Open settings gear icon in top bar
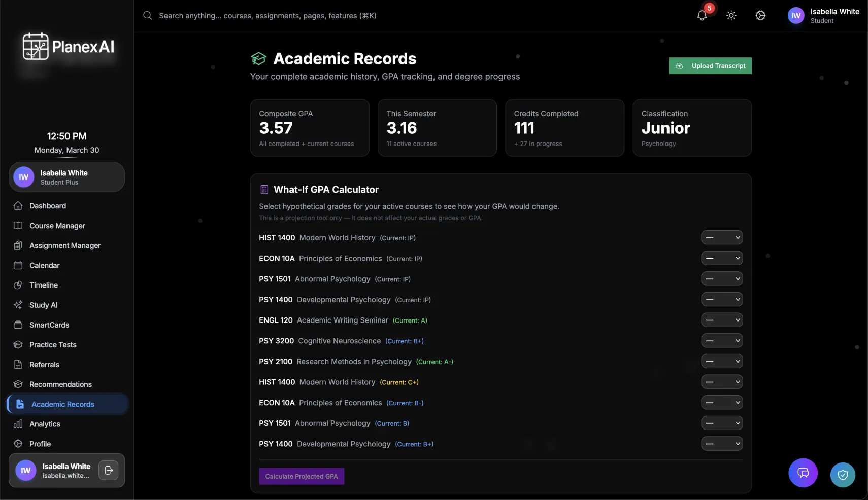Screen dimensions: 868x500 click(760, 16)
